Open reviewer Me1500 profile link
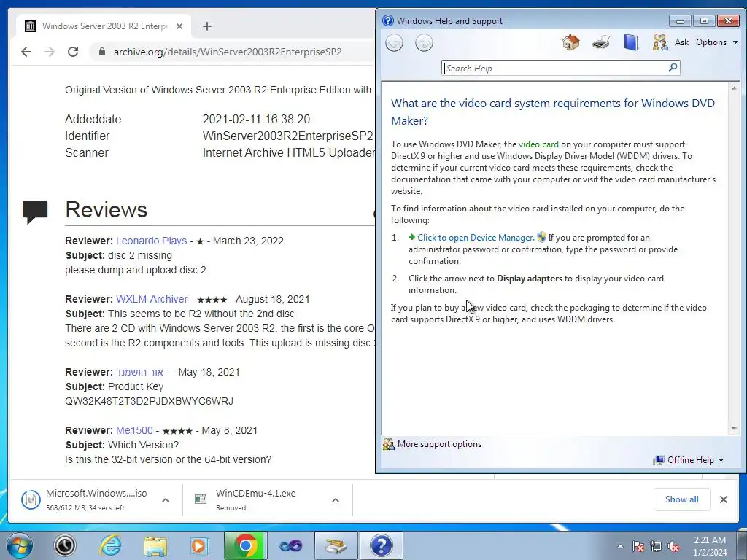Viewport: 747px width, 560px height. [x=134, y=430]
